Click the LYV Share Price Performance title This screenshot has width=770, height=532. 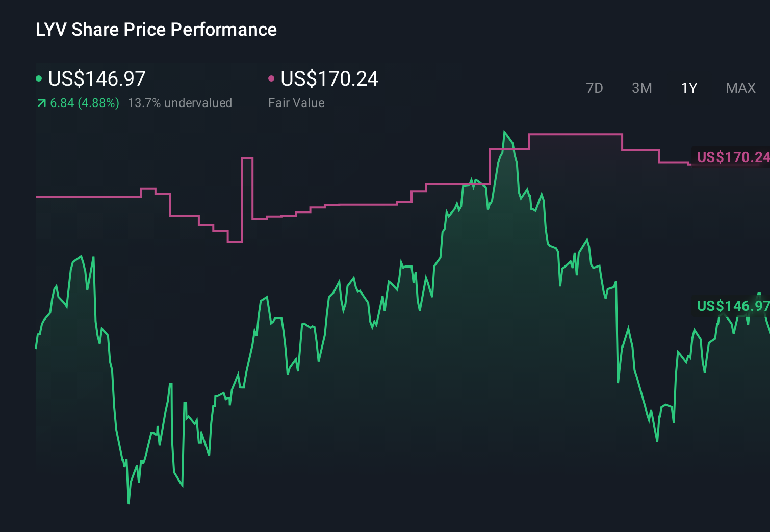click(x=156, y=30)
